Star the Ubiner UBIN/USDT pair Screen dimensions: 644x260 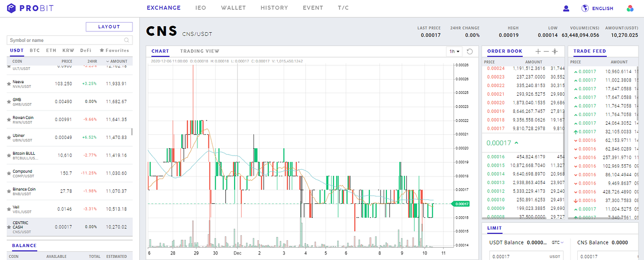[x=9, y=138]
